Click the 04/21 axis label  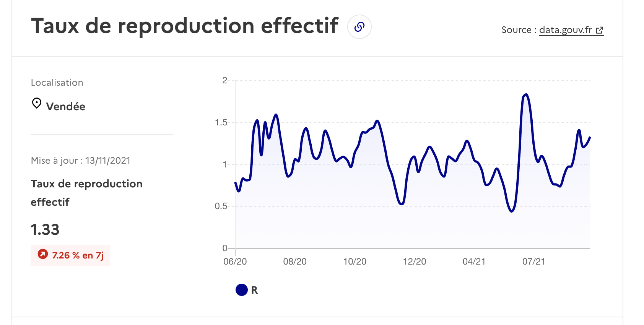474,262
